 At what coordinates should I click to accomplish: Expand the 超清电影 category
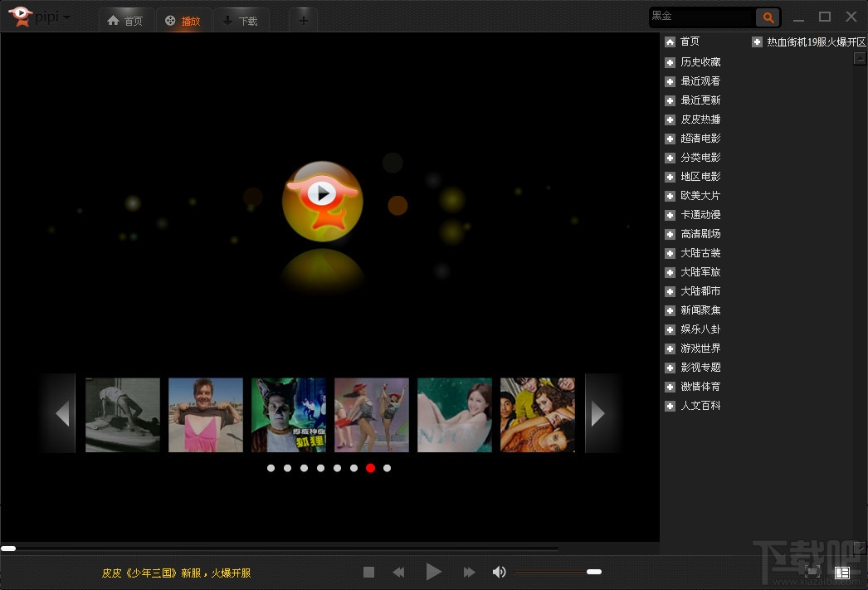coord(670,139)
